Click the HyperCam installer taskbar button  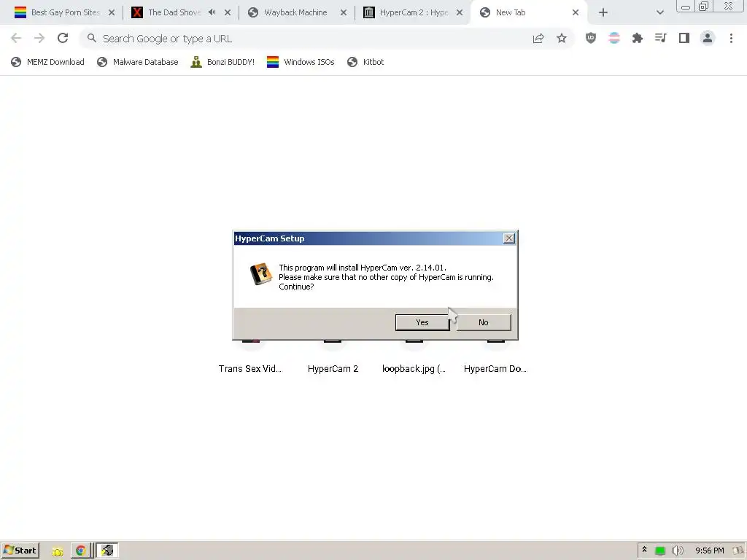pos(107,551)
